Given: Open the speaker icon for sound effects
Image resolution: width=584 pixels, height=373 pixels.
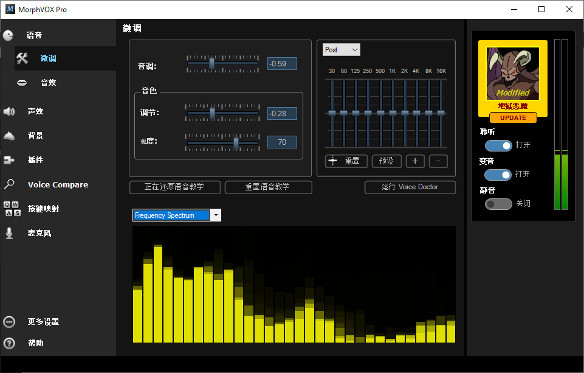Looking at the screenshot, I should click(9, 111).
